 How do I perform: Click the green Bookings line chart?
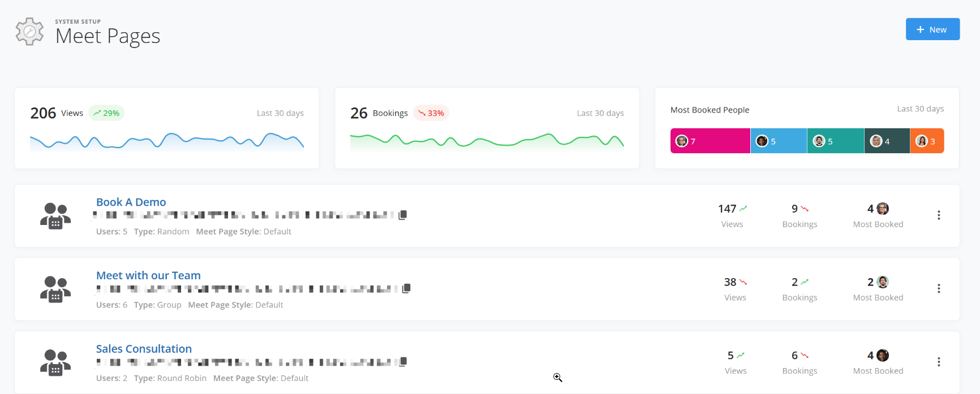487,141
